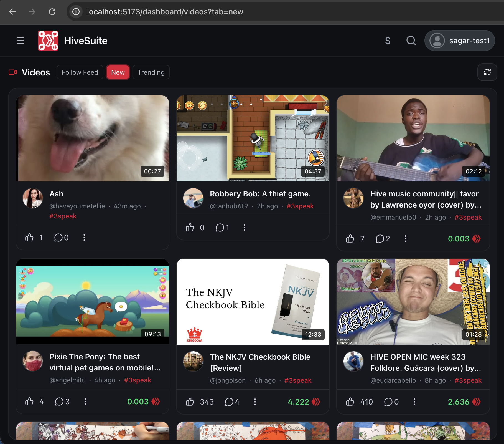
Task: Open the sagar-test1 account menu
Action: click(x=460, y=41)
